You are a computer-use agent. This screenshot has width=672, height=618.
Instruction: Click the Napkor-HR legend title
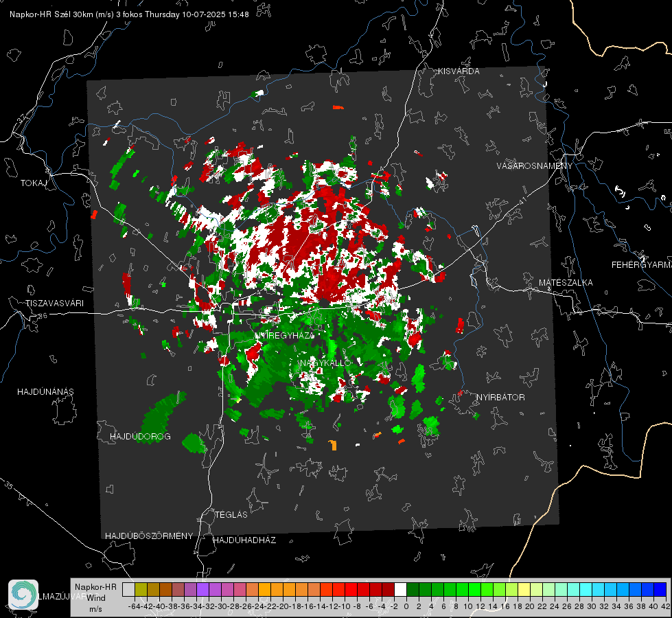coord(95,587)
